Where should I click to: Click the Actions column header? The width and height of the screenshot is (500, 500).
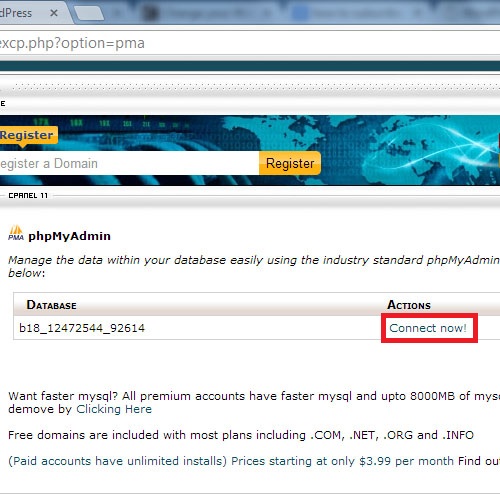pos(409,305)
